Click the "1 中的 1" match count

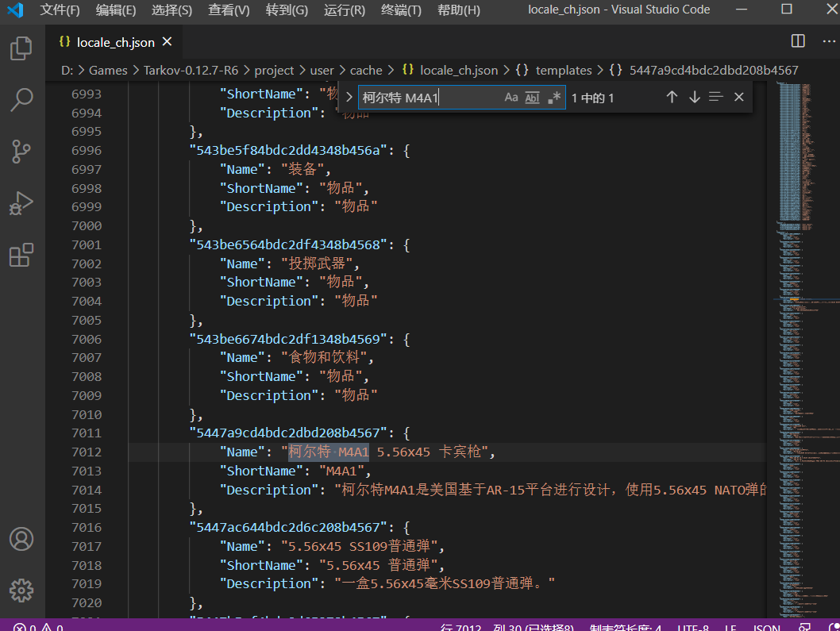click(592, 98)
